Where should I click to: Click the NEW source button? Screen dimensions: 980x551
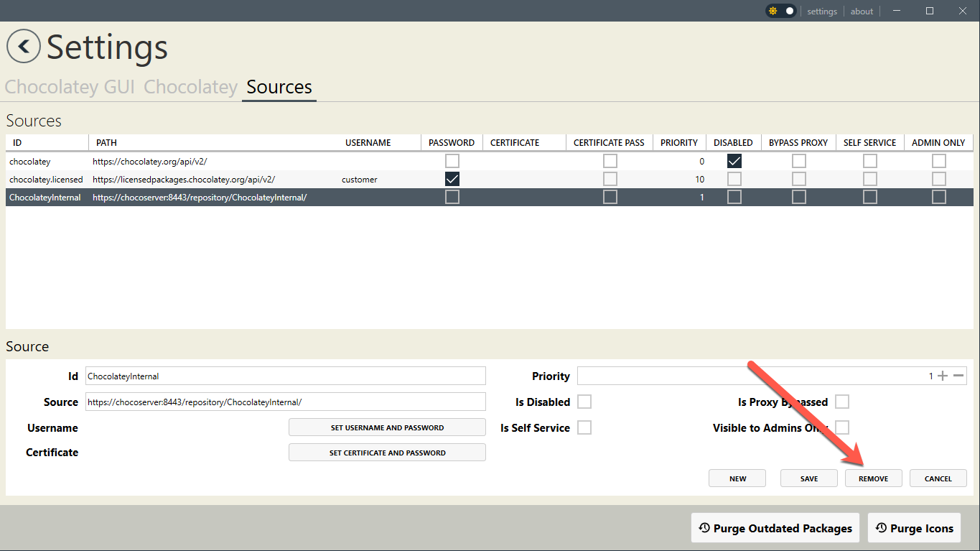pyautogui.click(x=737, y=478)
